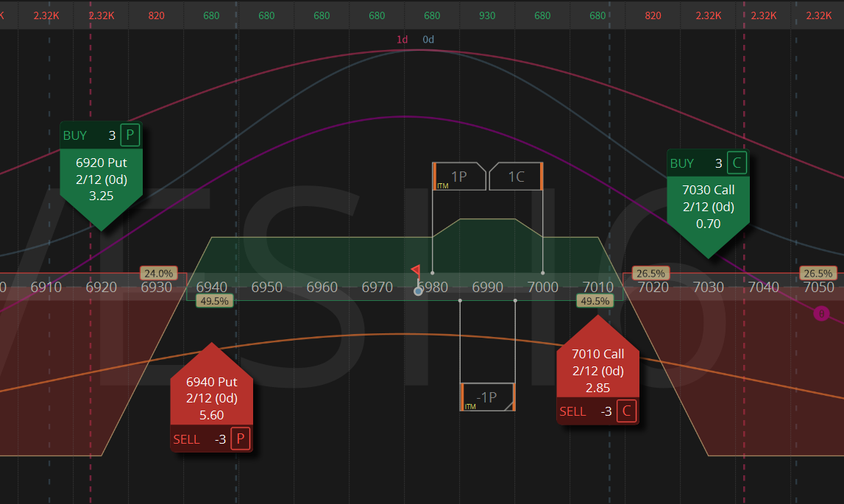
Task: Click the C icon on the 7010 Call marker
Action: tap(627, 411)
